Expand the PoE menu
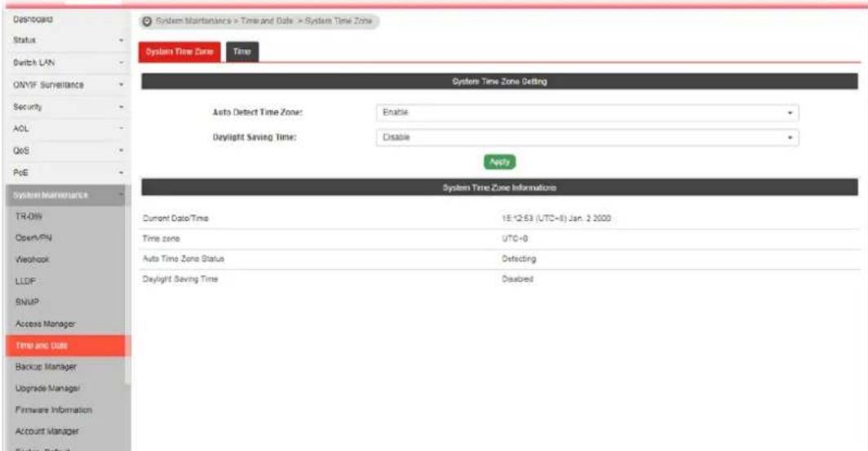The image size is (868, 451). [x=66, y=173]
